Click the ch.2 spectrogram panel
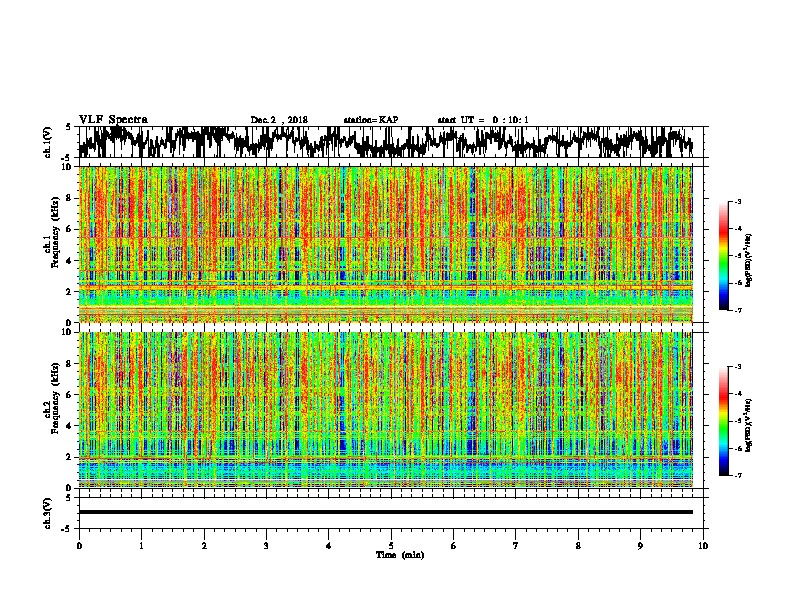792x612 pixels. (x=386, y=410)
